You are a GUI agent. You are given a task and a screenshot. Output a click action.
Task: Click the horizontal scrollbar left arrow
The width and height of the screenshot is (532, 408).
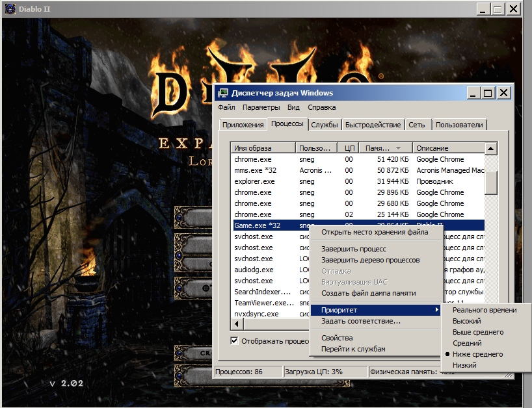(237, 324)
